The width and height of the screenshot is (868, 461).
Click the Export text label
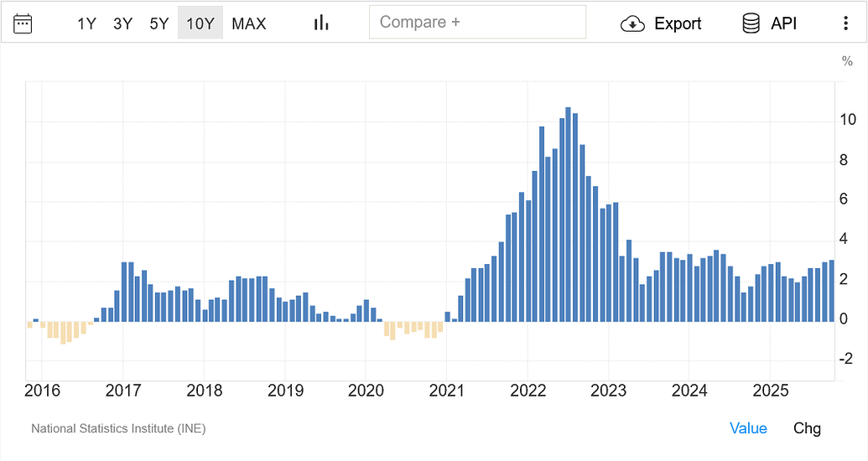678,23
